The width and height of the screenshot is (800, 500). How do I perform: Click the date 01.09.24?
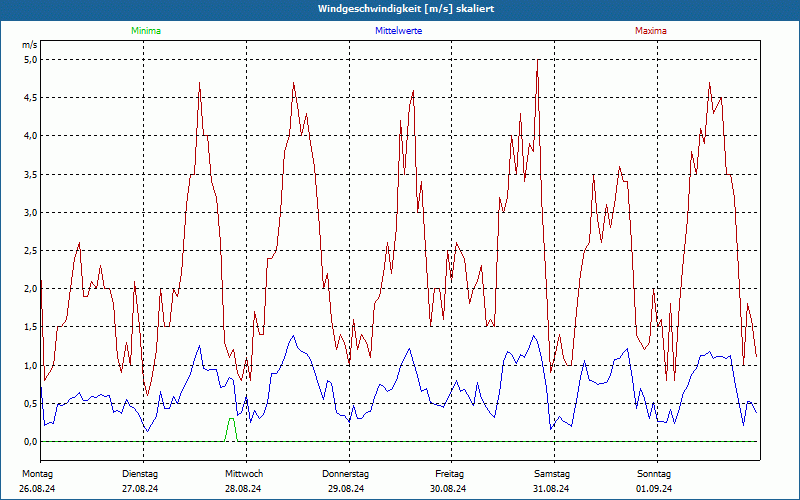(x=654, y=489)
